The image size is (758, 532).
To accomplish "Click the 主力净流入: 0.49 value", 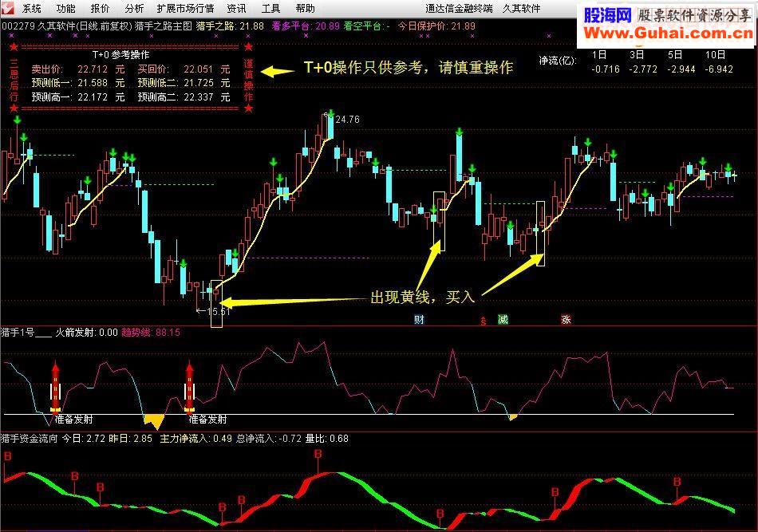I will [196, 439].
